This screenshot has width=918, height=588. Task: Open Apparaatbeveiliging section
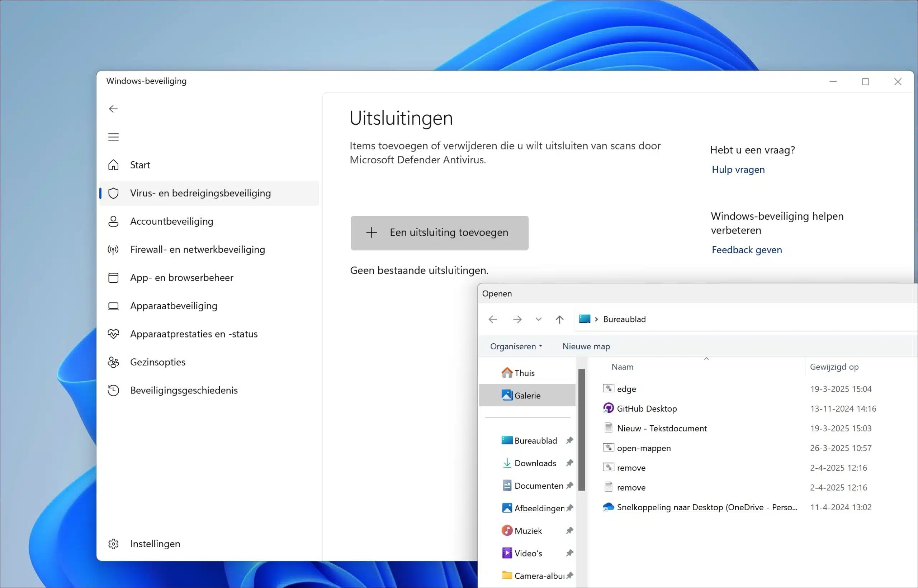coord(209,306)
